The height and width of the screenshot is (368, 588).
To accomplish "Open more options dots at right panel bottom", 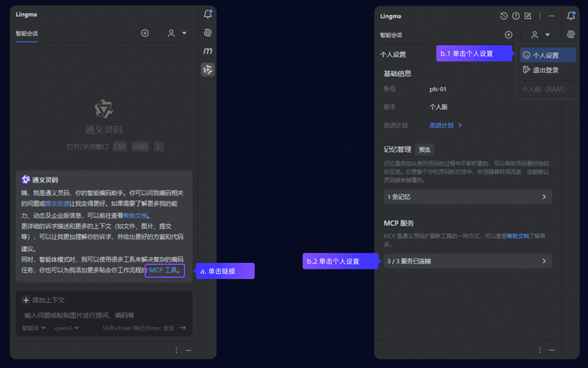I will click(540, 350).
